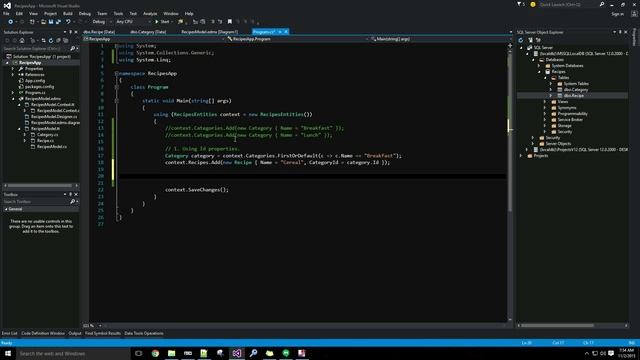Viewport: 640px width, 360px height.
Task: Open Data Tools Operations tab
Action: [x=144, y=333]
